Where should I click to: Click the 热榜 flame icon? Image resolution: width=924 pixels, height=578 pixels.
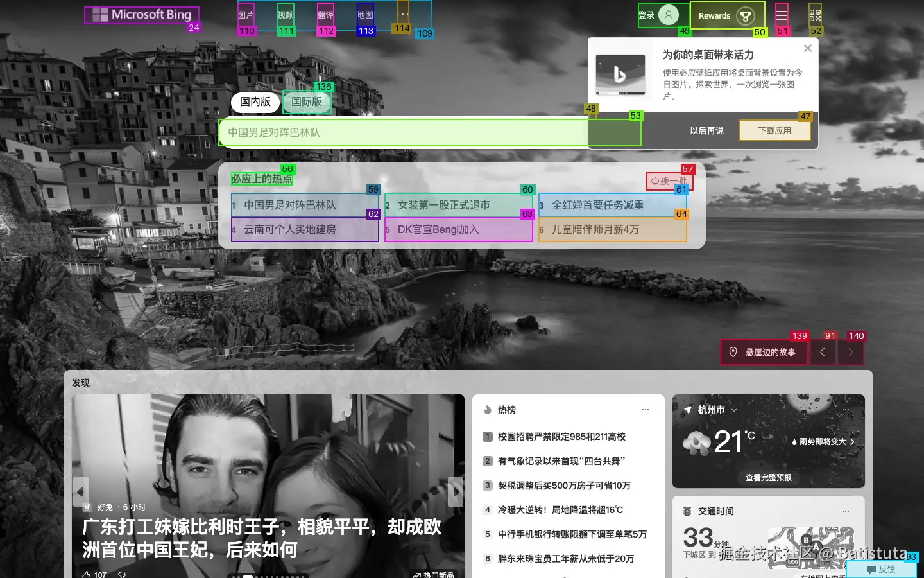tap(488, 410)
